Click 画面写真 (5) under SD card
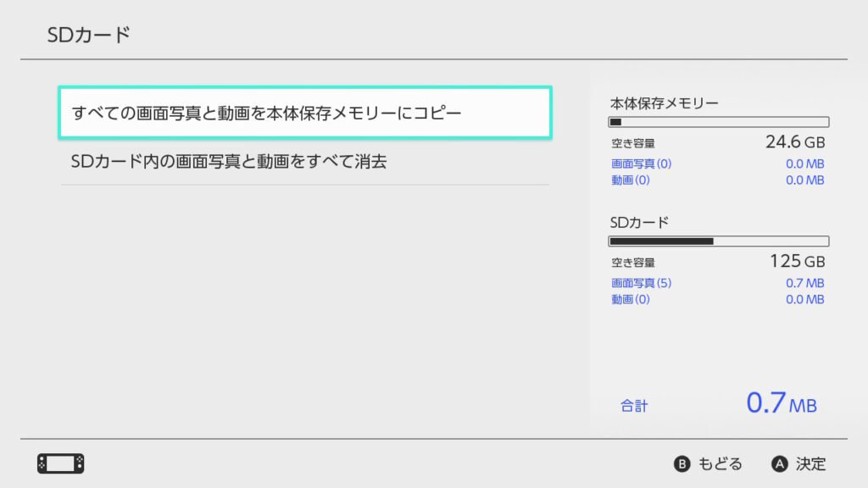 (641, 283)
